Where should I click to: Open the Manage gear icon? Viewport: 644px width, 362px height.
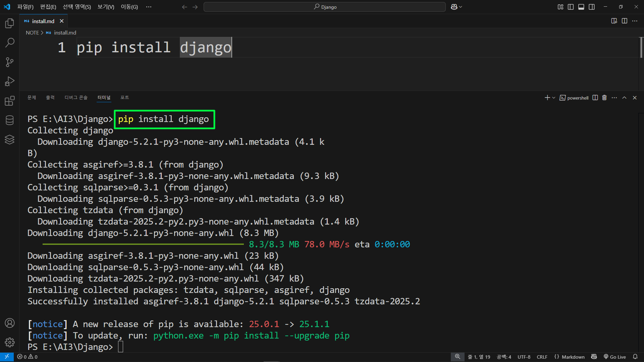tap(10, 342)
